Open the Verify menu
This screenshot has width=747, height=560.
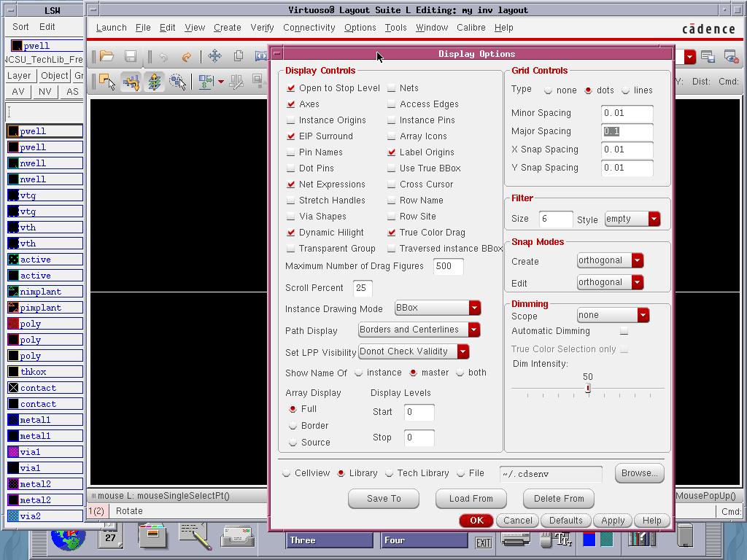coord(262,28)
